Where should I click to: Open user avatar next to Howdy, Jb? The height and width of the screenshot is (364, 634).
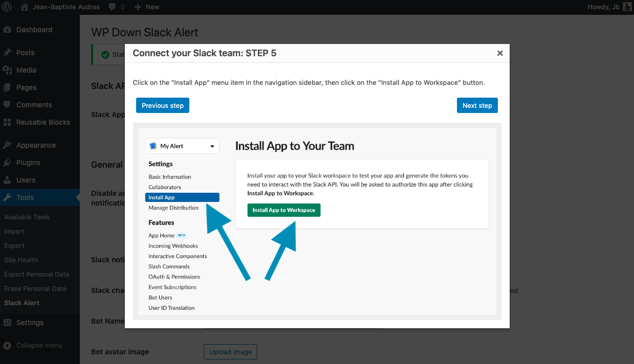coord(627,7)
